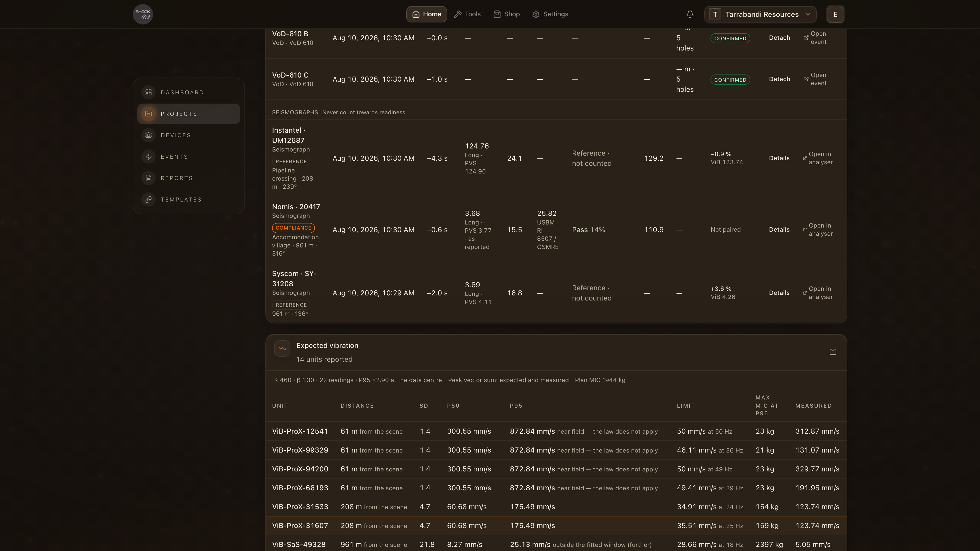Open Templates in the sidebar
Image resolution: width=980 pixels, height=551 pixels.
point(189,200)
